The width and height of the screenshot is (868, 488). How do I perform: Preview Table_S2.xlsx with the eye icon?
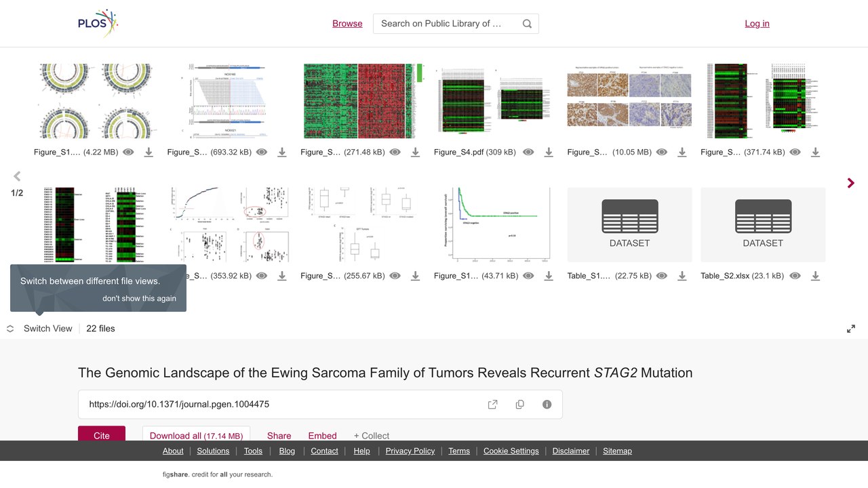[x=795, y=276]
